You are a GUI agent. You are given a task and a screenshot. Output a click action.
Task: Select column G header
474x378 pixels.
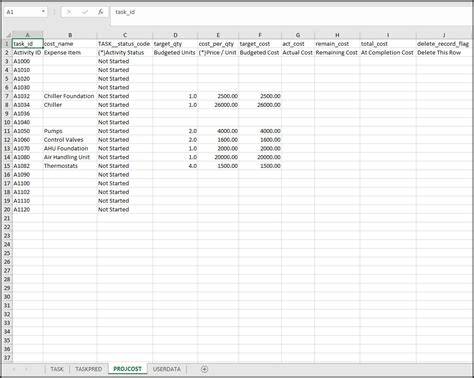tap(298, 35)
